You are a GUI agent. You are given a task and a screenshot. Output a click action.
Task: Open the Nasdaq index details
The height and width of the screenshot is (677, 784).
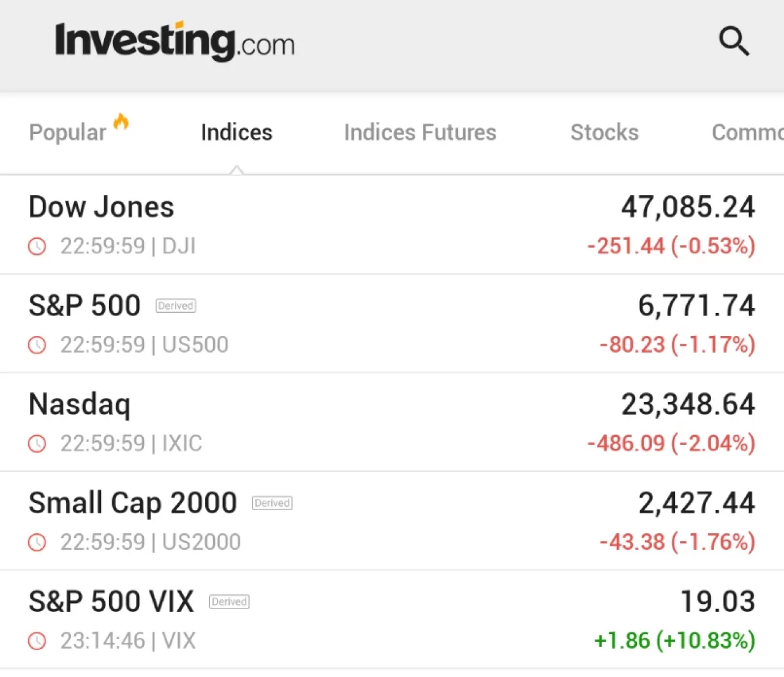80,403
